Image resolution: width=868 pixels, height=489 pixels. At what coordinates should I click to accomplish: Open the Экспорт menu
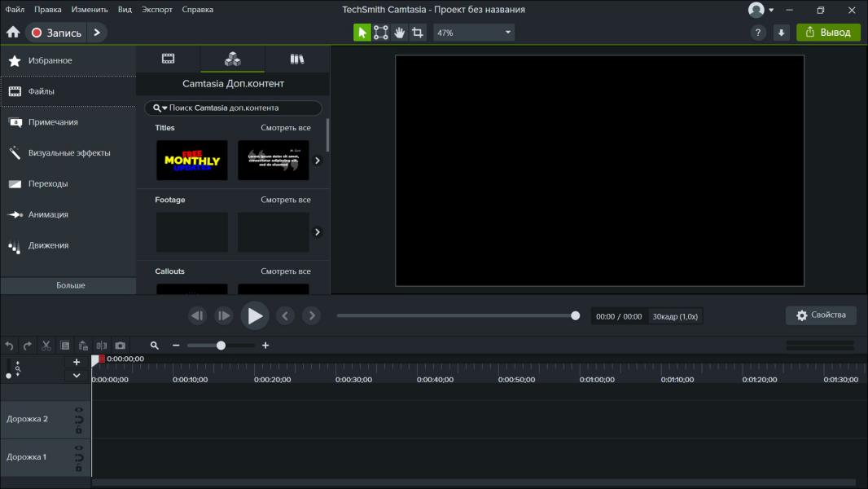156,10
